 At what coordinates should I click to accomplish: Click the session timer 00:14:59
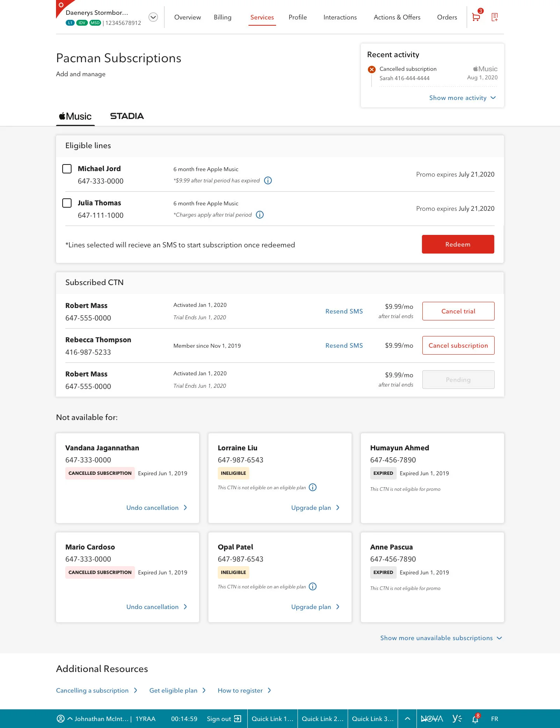184,719
